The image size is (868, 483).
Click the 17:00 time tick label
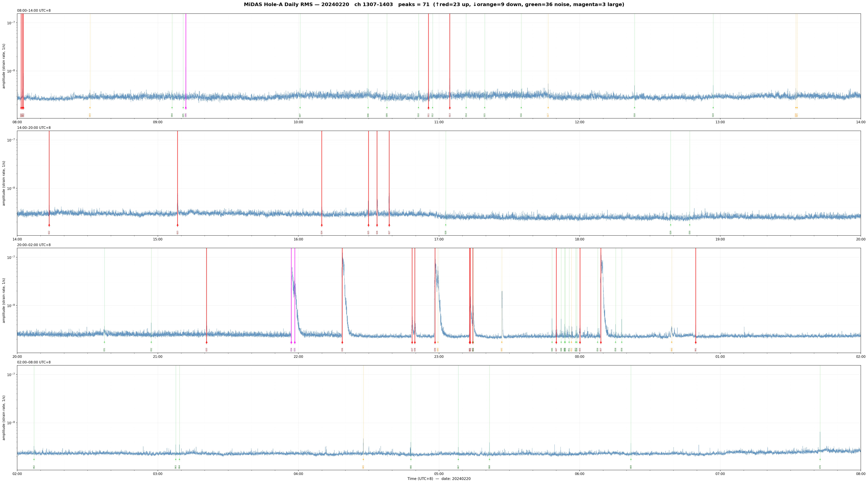tap(439, 239)
